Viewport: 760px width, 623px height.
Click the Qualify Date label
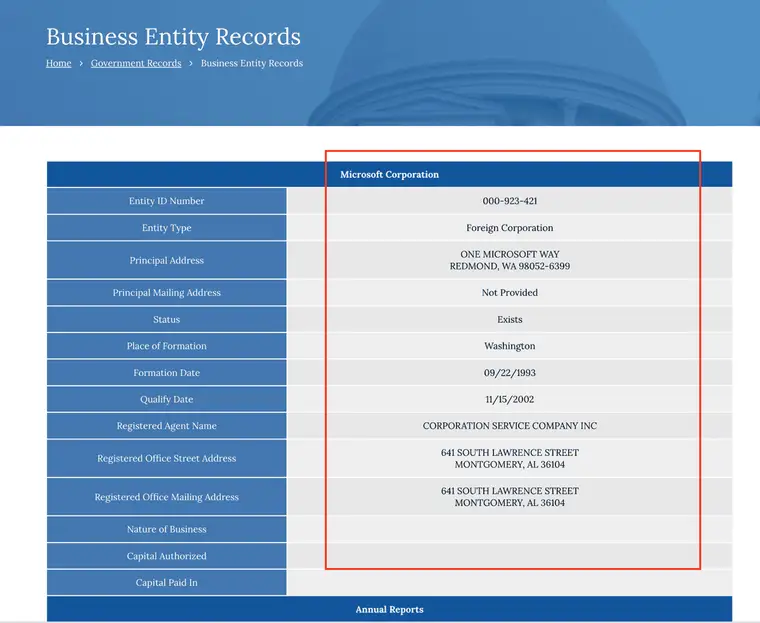coord(167,399)
